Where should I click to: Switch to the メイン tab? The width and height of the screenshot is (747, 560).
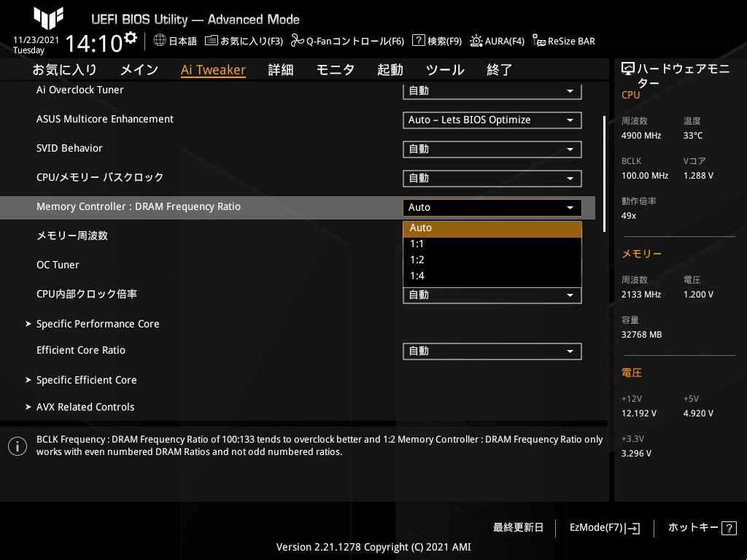(139, 69)
